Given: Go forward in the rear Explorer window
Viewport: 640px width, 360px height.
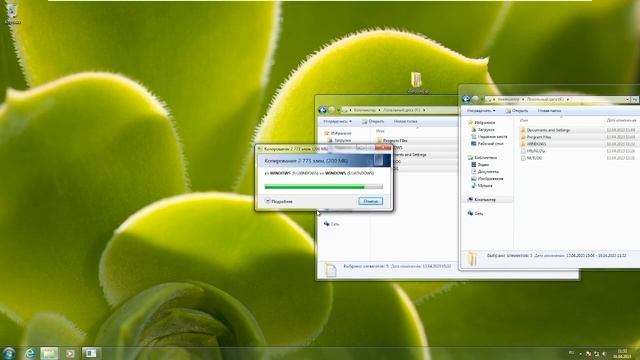Looking at the screenshot, I should pyautogui.click(x=332, y=110).
